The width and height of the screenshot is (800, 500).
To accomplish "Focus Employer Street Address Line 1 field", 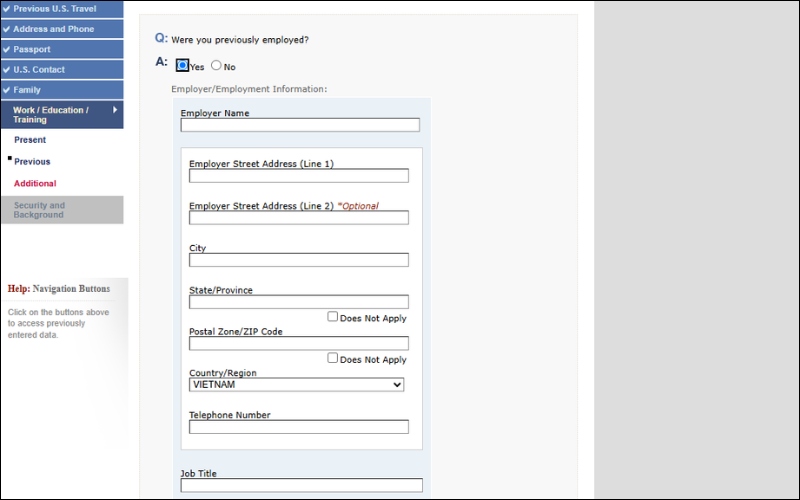I will 299,176.
